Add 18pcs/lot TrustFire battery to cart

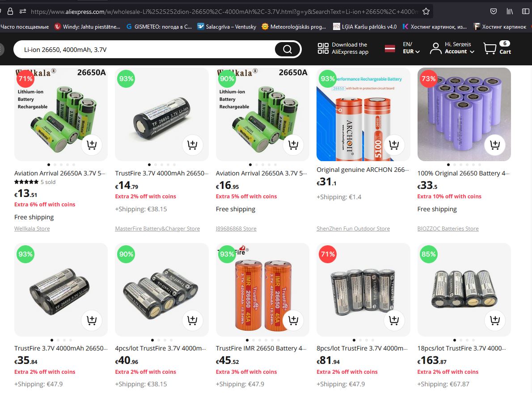click(495, 320)
